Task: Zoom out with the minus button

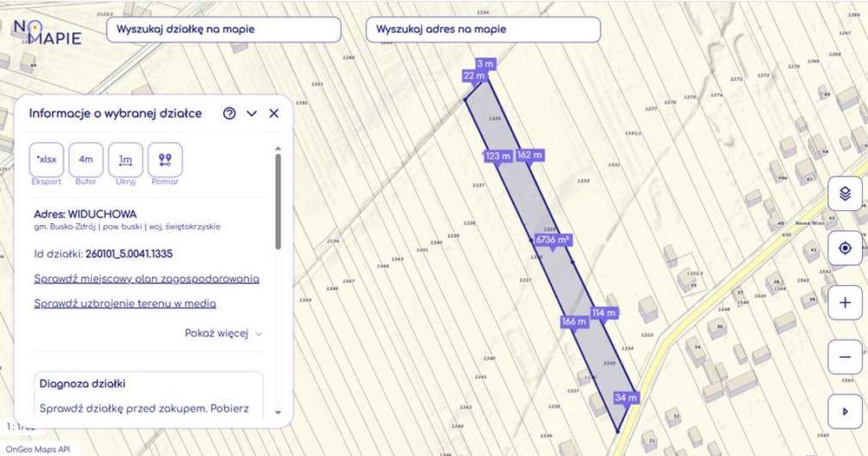Action: click(x=845, y=357)
